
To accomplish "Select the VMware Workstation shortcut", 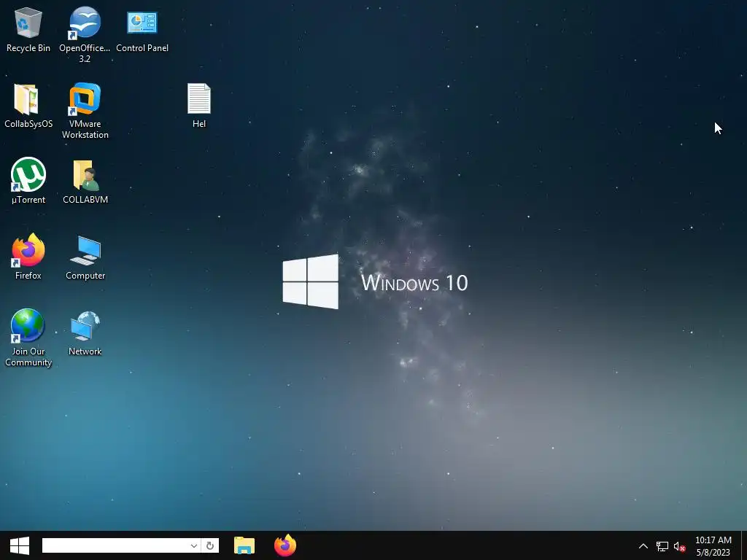I will [85, 111].
